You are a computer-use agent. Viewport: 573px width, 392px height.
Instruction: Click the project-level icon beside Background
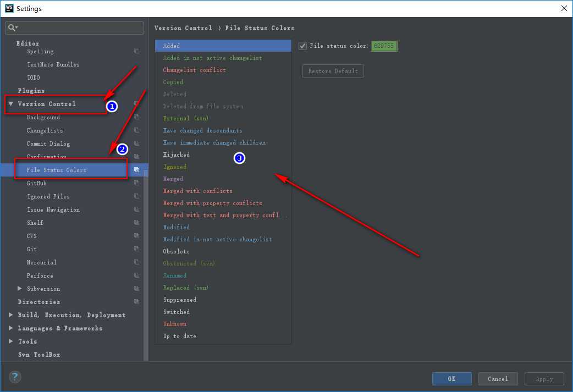point(137,117)
